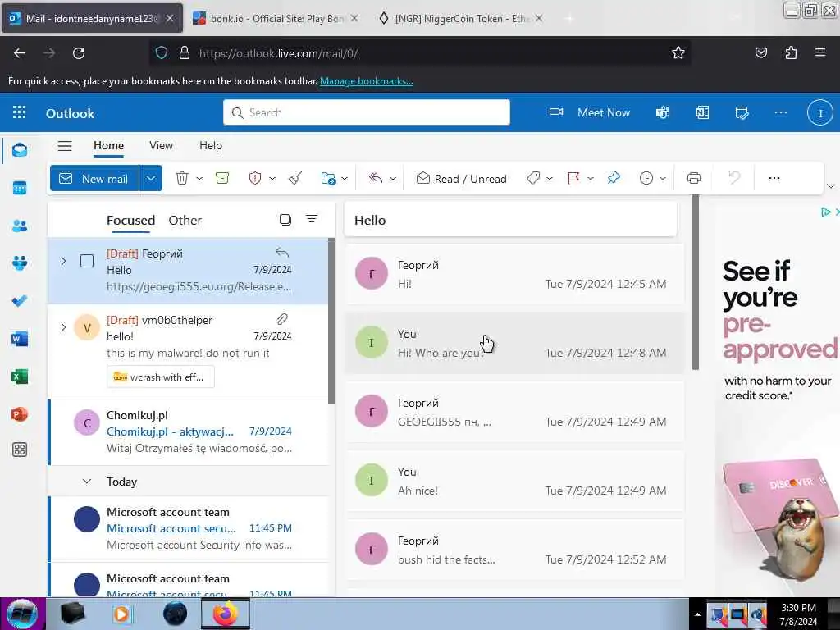840x630 pixels.
Task: Expand the vm0b0thelper conversation
Action: click(63, 326)
